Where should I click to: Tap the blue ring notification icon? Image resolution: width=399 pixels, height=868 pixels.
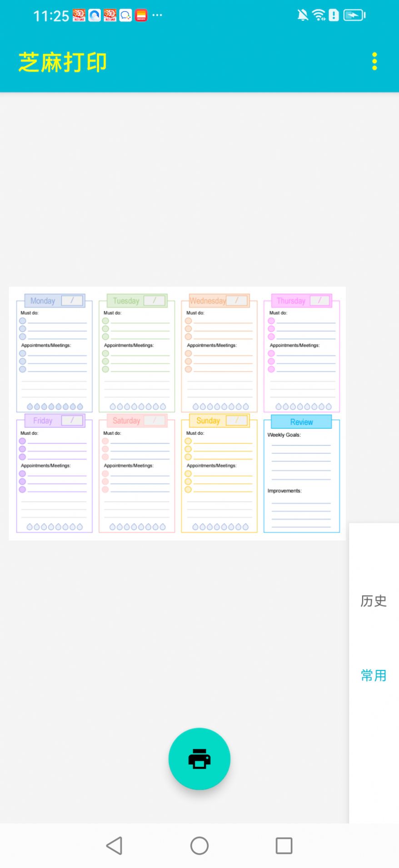[x=95, y=15]
